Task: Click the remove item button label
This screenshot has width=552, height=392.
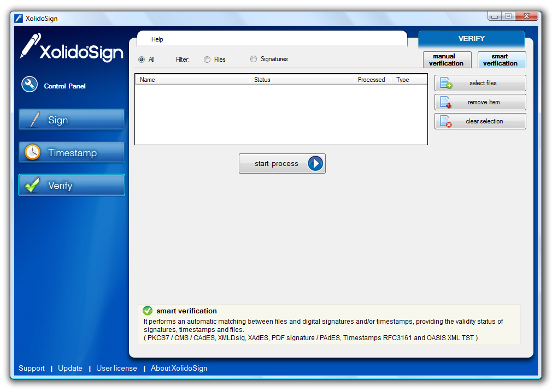Action: 483,102
